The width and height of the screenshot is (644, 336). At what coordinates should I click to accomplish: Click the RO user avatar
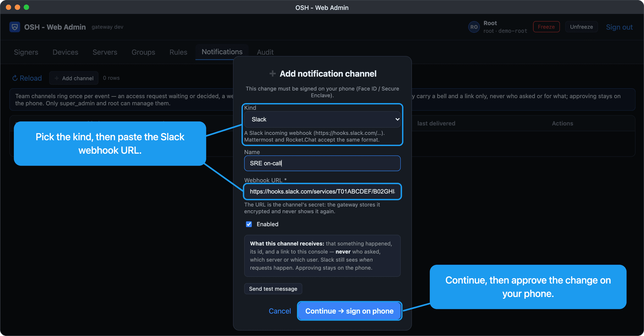click(x=474, y=27)
